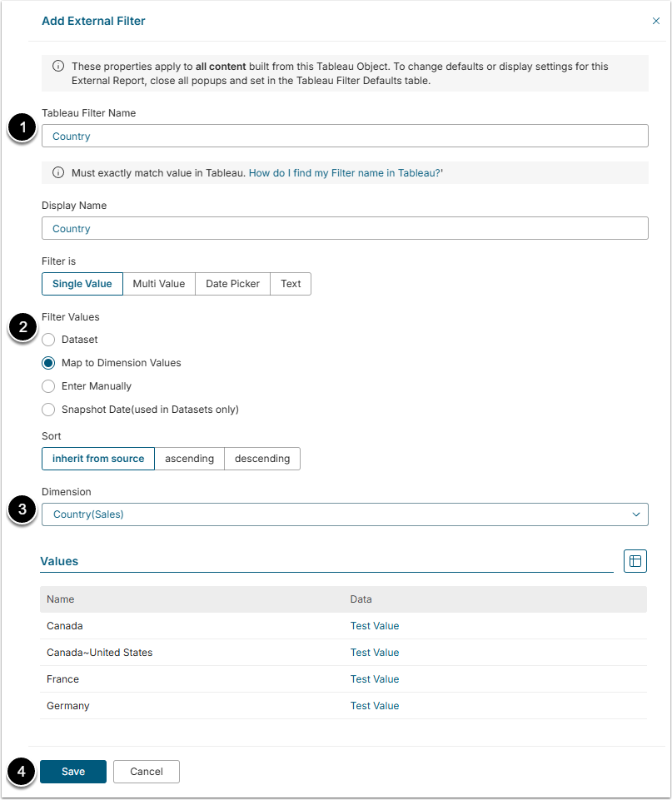Screen dimensions: 672x800
Task: Select Map to Dimension Values option
Action: coord(49,363)
